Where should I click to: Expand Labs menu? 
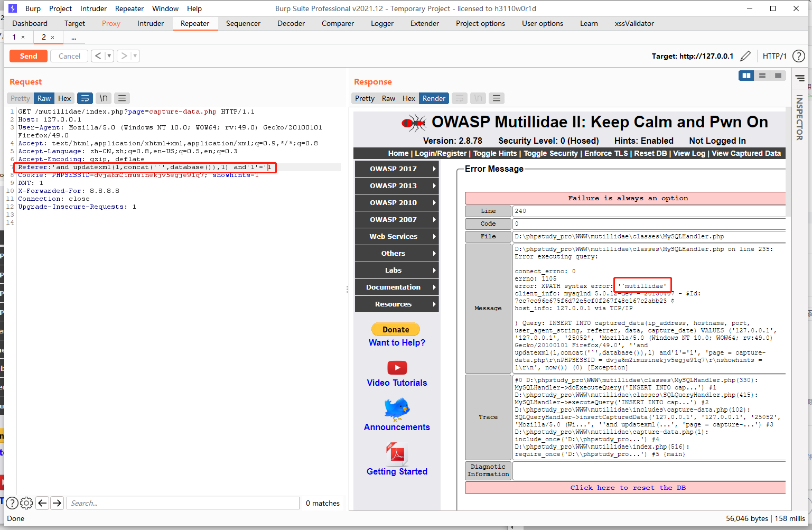pos(397,270)
